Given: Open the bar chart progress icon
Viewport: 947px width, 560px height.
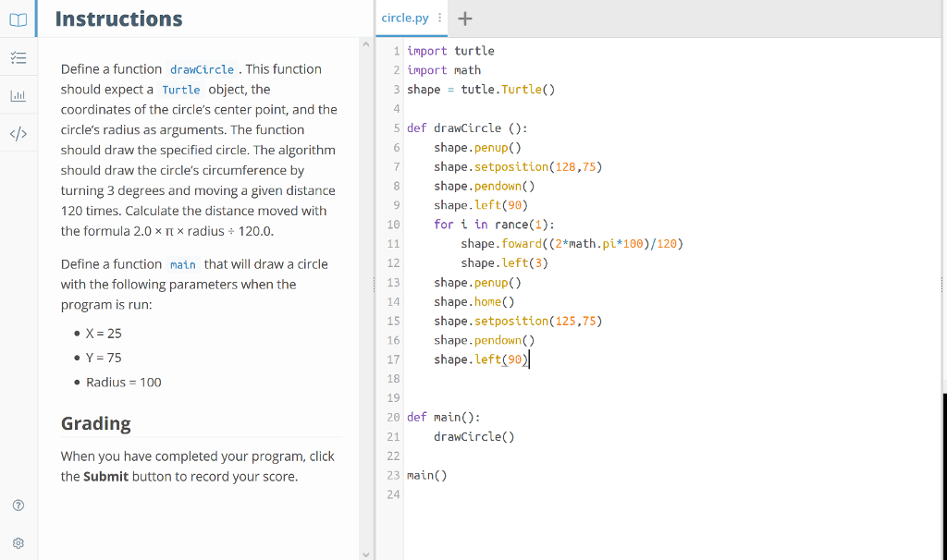Looking at the screenshot, I should coord(18,94).
